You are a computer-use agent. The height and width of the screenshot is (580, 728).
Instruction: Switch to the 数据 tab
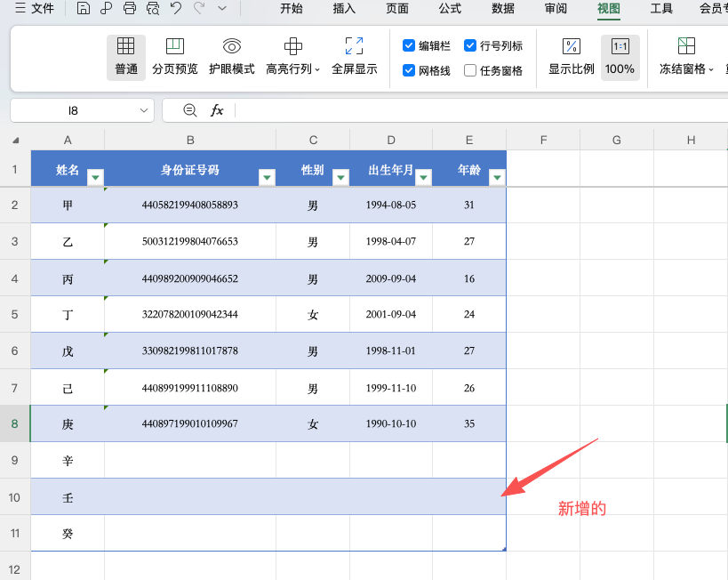pyautogui.click(x=503, y=8)
